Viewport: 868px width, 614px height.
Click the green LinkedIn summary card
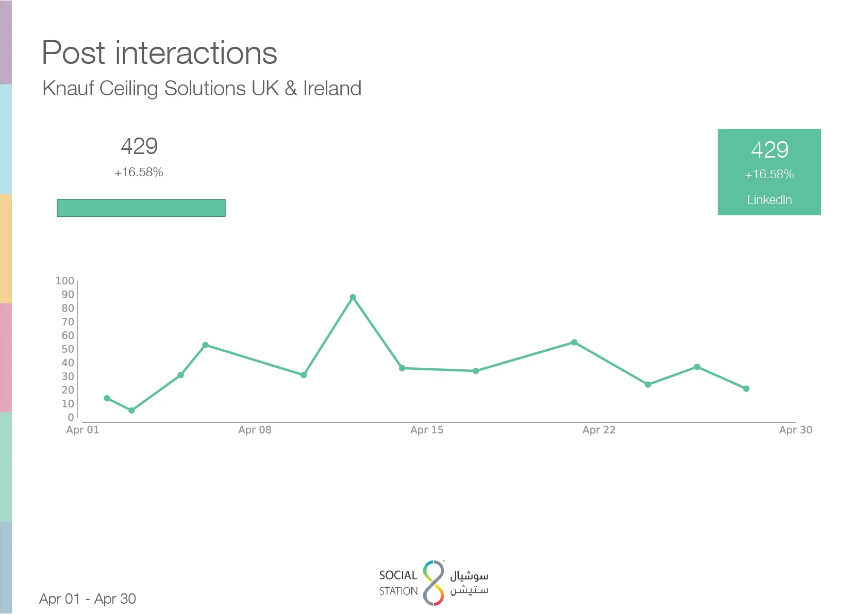click(x=769, y=172)
